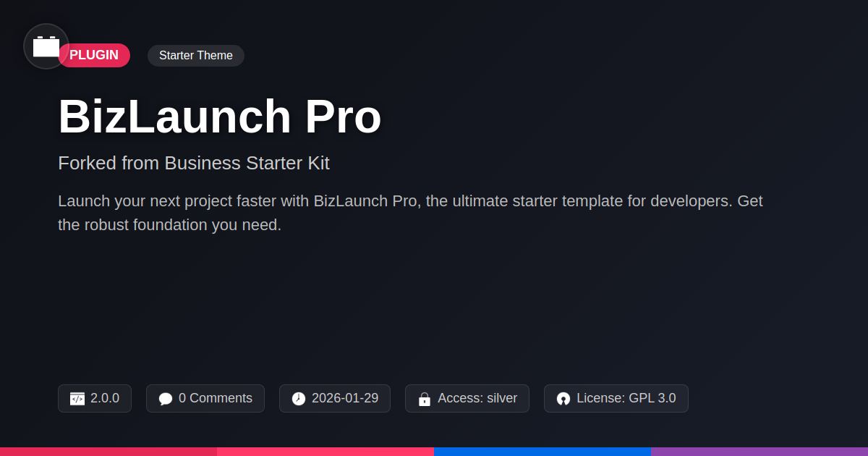
Task: Click the plugin block icon in the circle
Action: click(x=46, y=46)
